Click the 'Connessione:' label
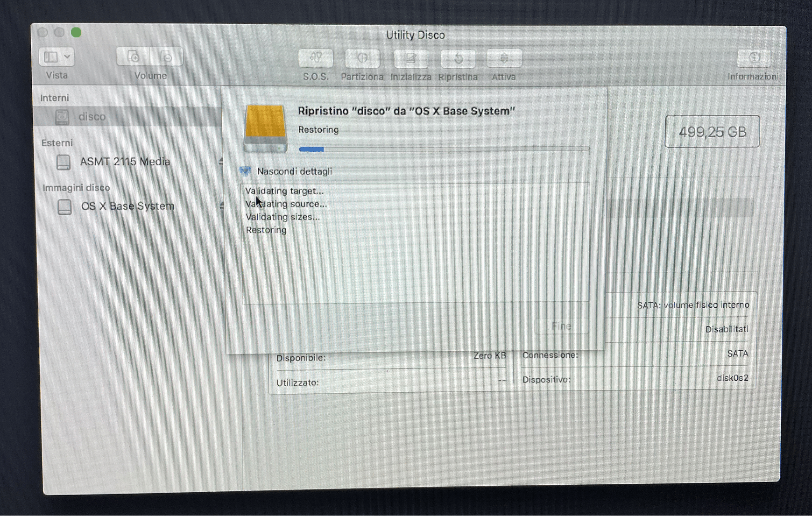 point(550,355)
